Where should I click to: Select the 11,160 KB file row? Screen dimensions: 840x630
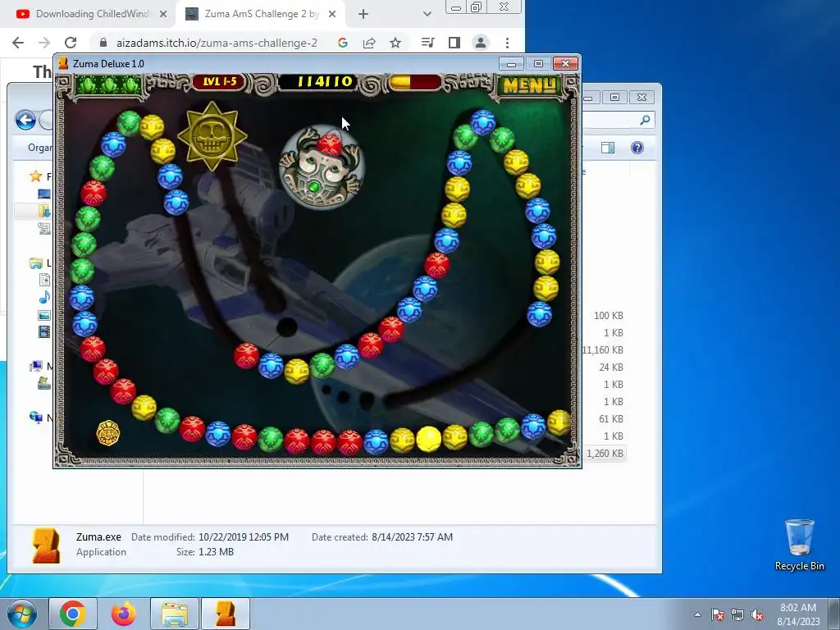tap(603, 349)
